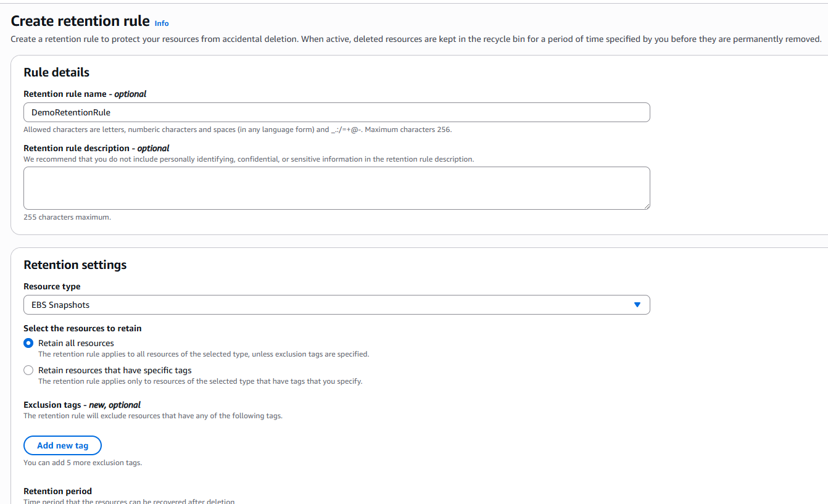This screenshot has height=504, width=828.
Task: Click the Create retention rule page title
Action: 80,21
